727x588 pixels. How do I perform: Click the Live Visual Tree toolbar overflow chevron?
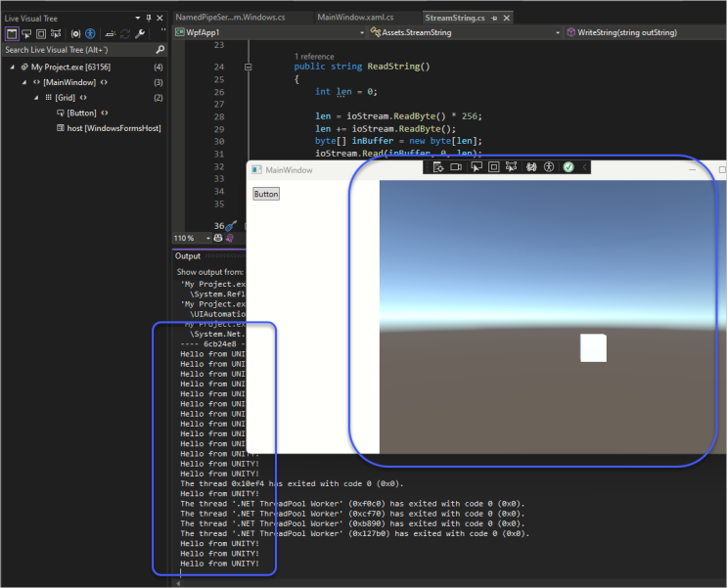click(x=163, y=29)
